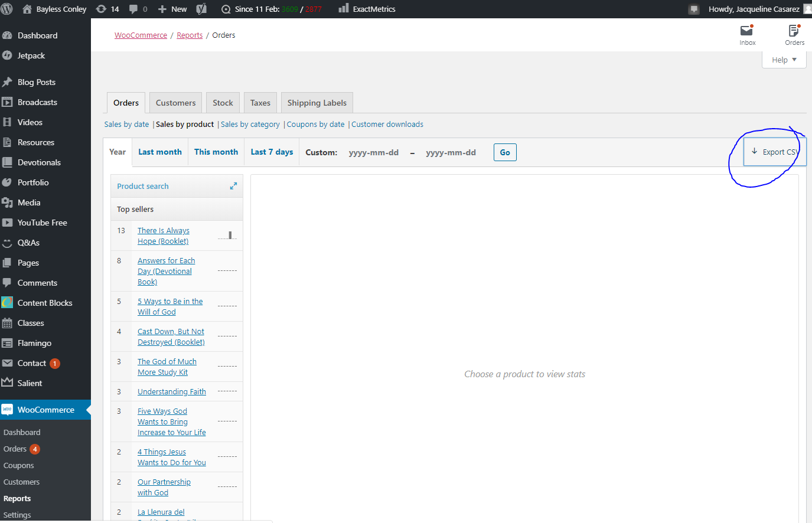Expand Product search using its arrow icon
Screen dimensions: 812x523
pyautogui.click(x=234, y=185)
